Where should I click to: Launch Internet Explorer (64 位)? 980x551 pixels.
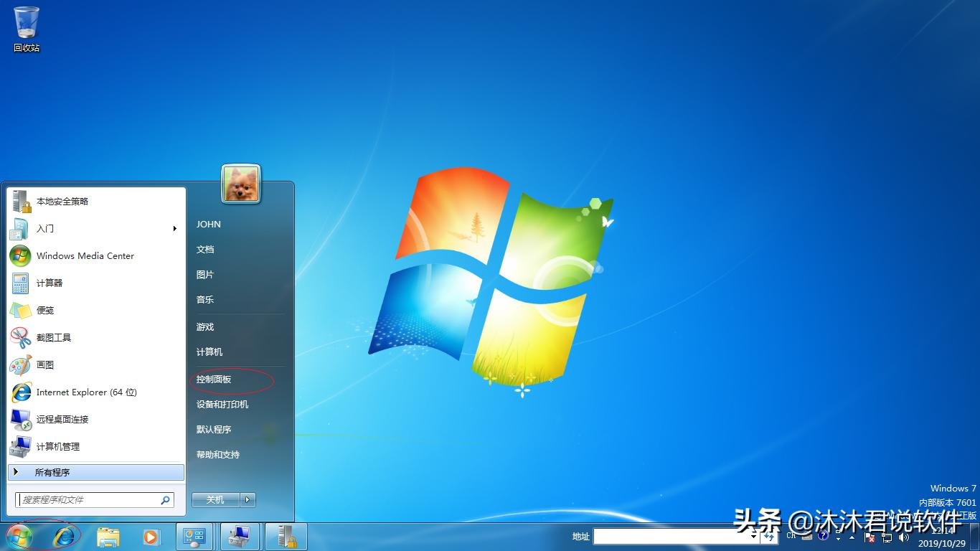[86, 392]
